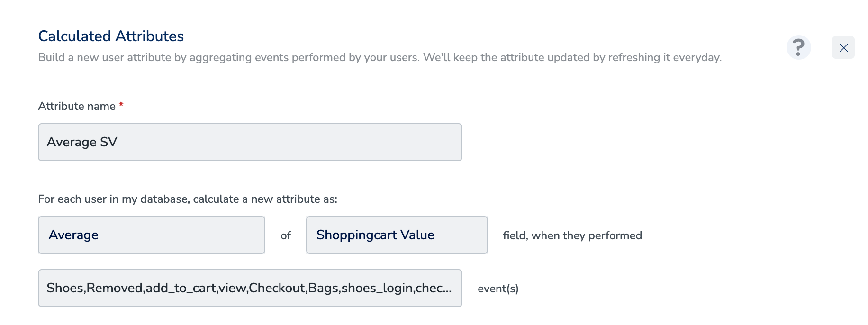Image resolution: width=868 pixels, height=325 pixels.
Task: Open the Average aggregation dropdown
Action: coord(151,235)
